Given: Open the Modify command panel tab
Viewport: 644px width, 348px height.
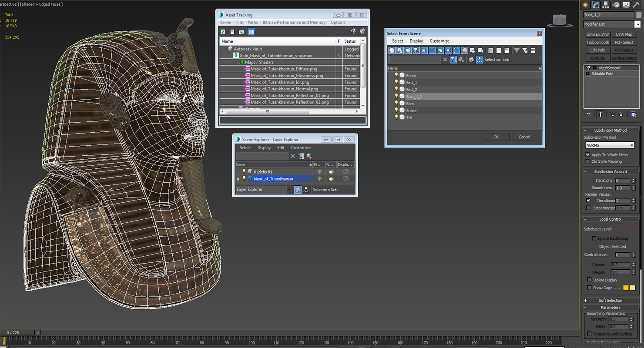Looking at the screenshot, I should (595, 5).
